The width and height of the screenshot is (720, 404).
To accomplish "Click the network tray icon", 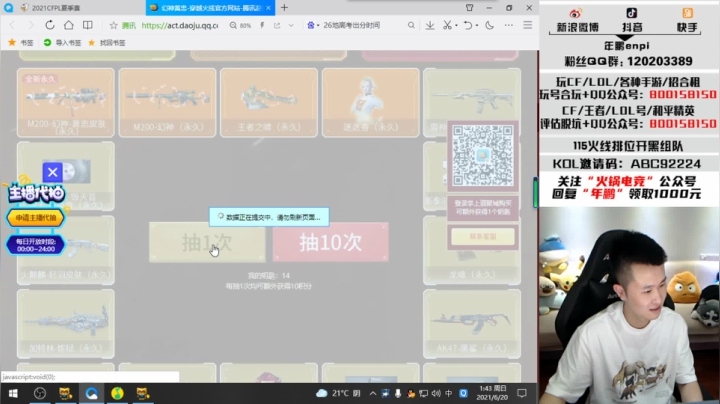I will point(423,393).
